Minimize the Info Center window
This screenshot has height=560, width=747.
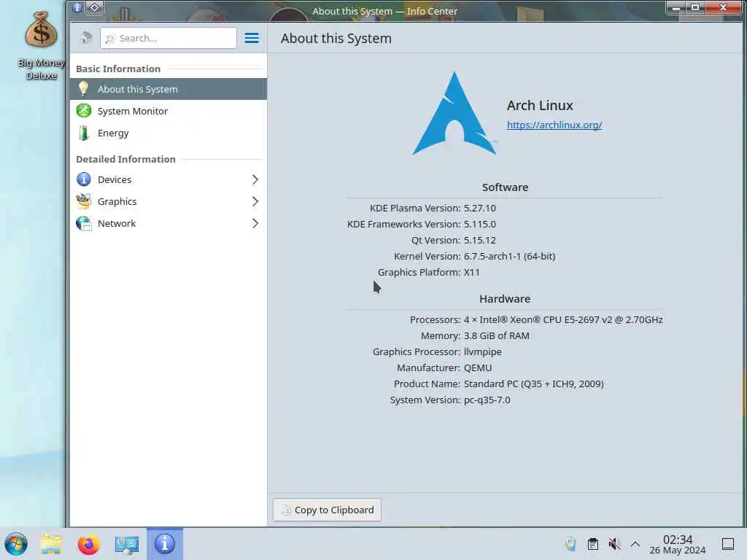click(676, 7)
